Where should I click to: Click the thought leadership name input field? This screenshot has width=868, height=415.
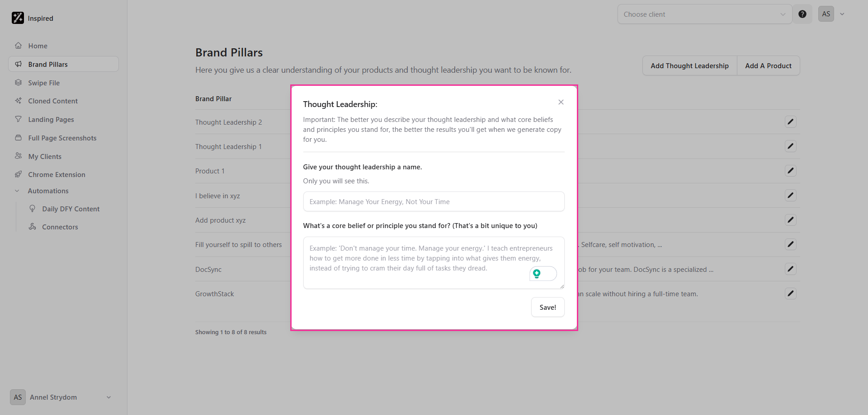pos(434,201)
